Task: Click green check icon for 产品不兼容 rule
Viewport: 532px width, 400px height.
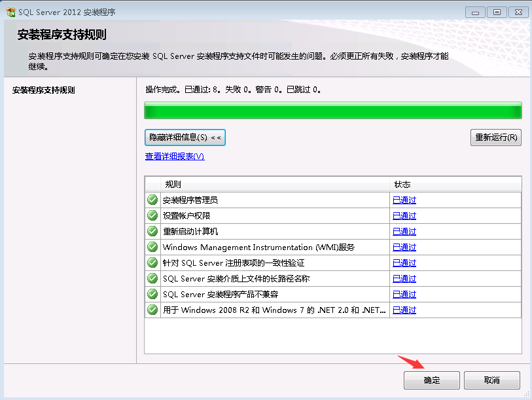Action: pyautogui.click(x=152, y=294)
